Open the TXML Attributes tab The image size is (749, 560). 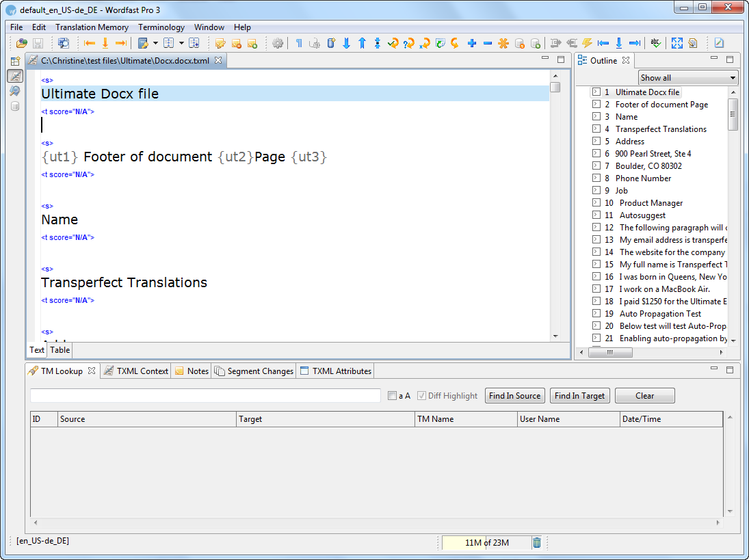[x=336, y=371]
